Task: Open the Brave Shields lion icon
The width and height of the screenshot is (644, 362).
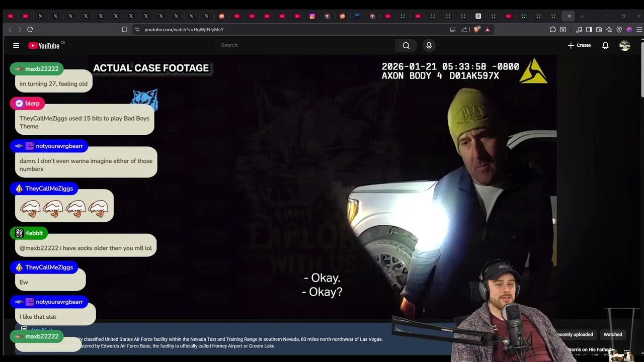Action: click(x=476, y=30)
